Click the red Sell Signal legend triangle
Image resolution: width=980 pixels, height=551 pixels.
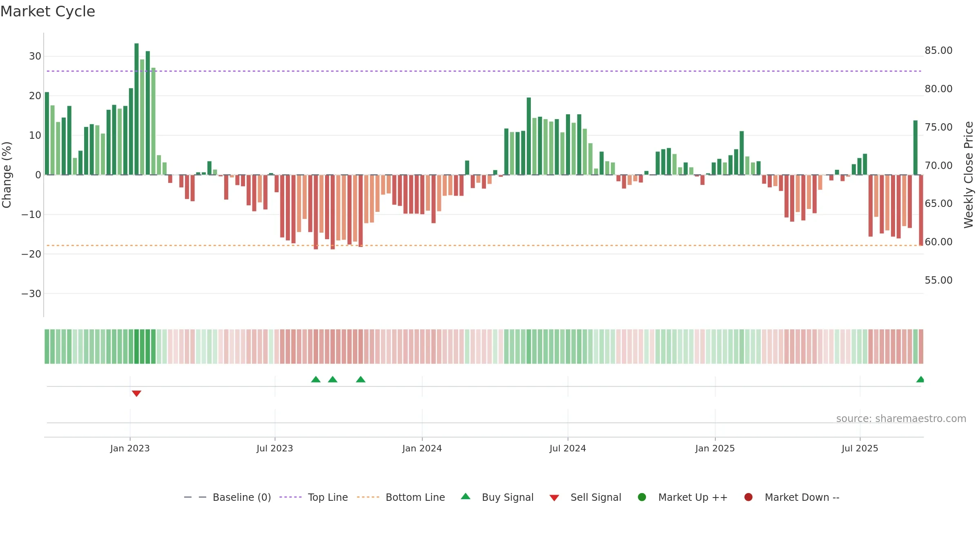(x=554, y=498)
